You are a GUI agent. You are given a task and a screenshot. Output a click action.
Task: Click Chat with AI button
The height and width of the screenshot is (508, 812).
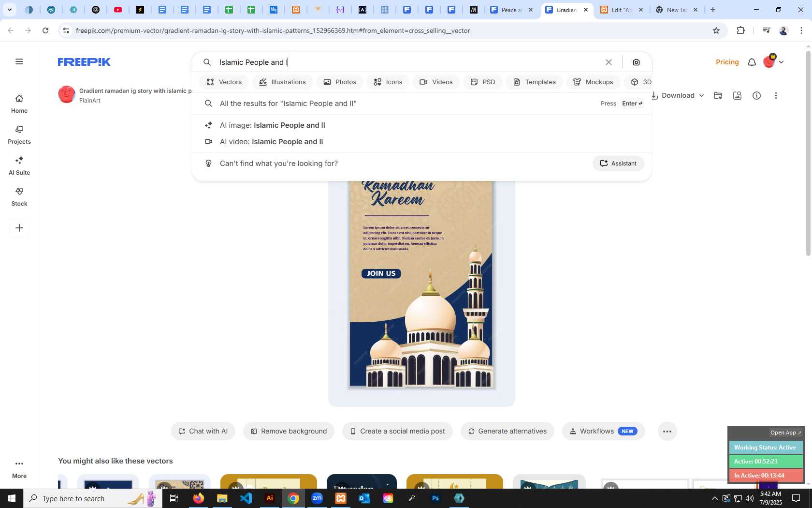[x=203, y=431]
